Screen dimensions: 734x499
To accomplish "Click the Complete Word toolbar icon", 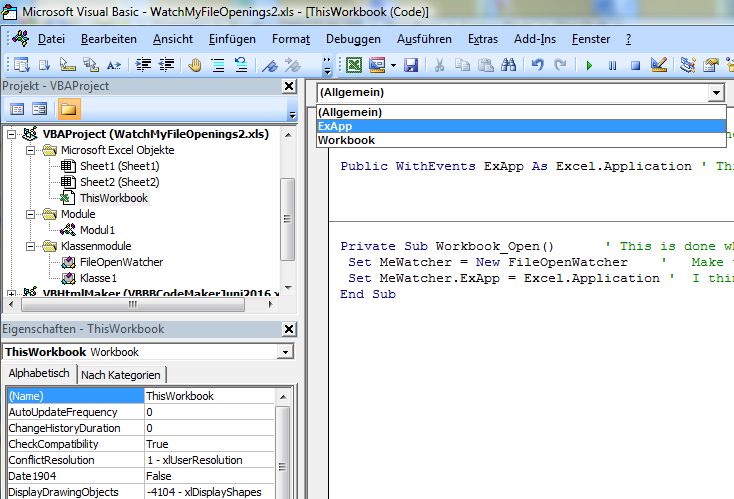I will coord(114,65).
